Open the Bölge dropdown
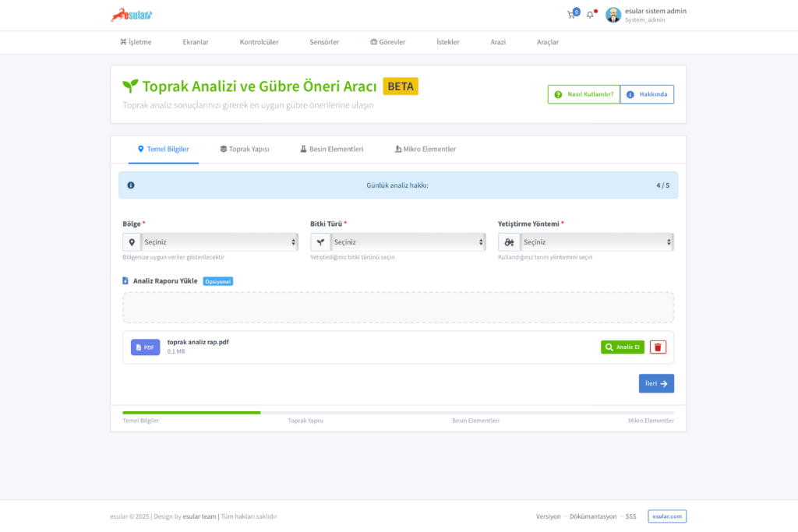This screenshot has height=532, width=798. 220,242
